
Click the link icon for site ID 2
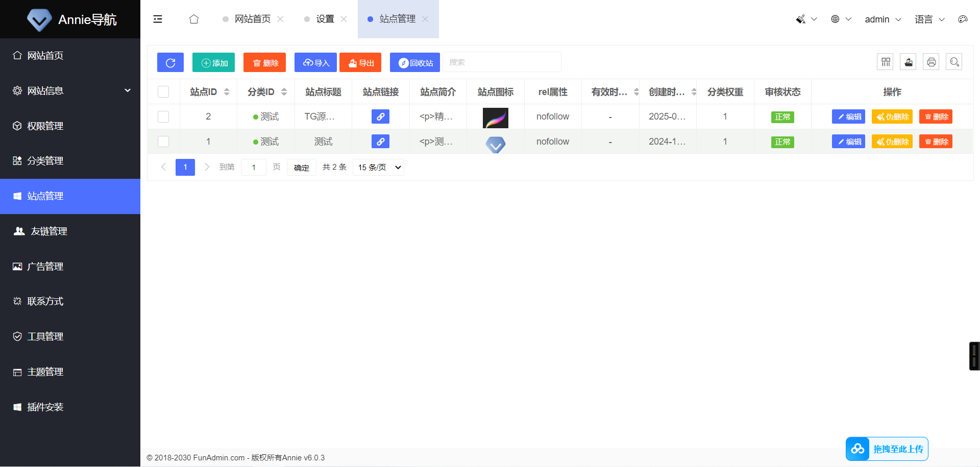[380, 116]
